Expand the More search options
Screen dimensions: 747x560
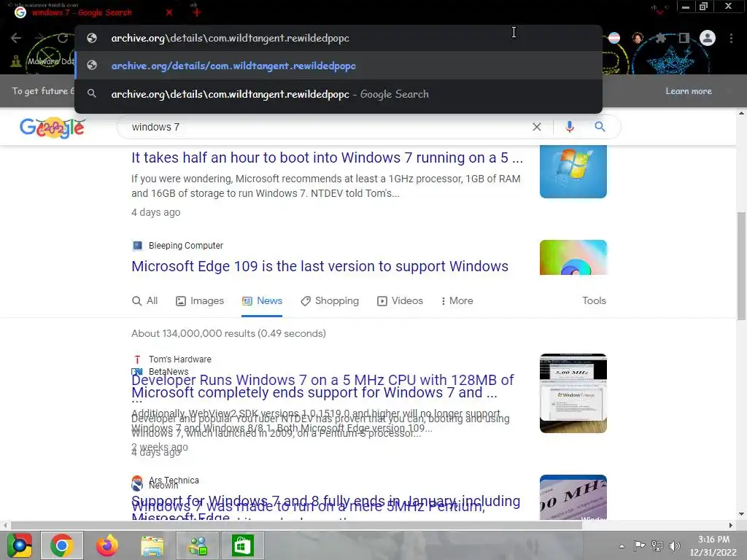click(457, 301)
